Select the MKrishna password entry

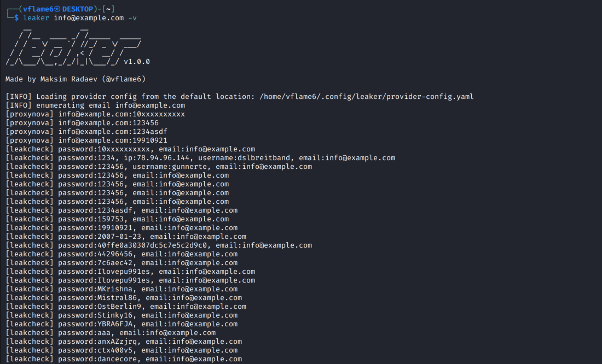(x=115, y=289)
